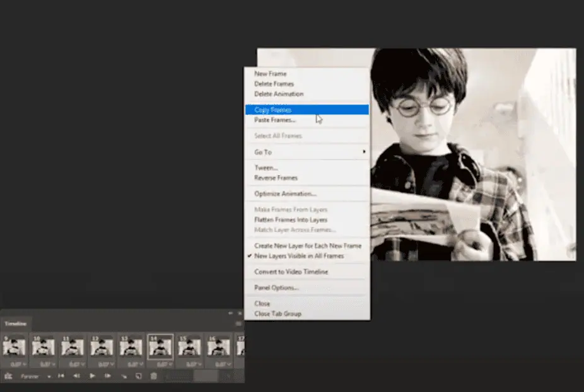Click the boy photo on the canvas

point(473,154)
